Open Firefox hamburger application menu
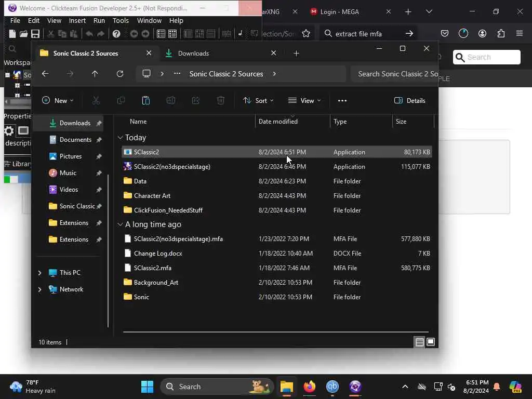The height and width of the screenshot is (399, 532). click(x=520, y=33)
